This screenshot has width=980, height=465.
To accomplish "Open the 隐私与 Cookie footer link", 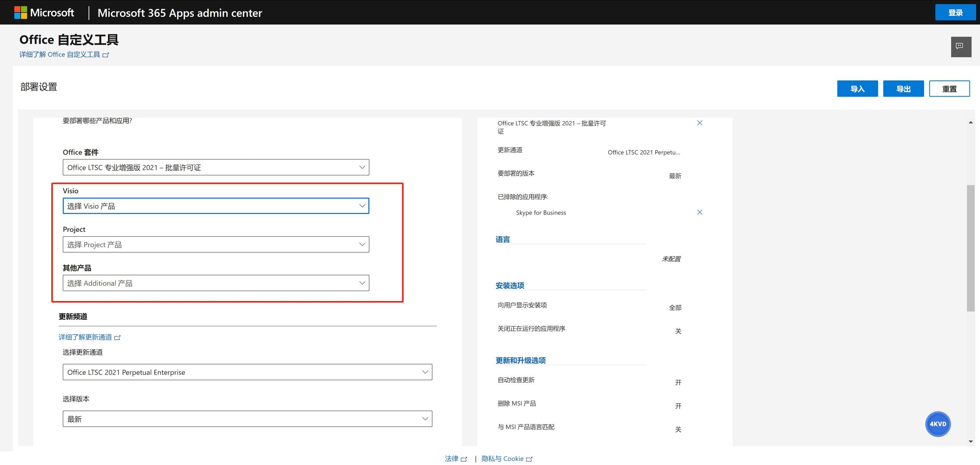I will 502,459.
